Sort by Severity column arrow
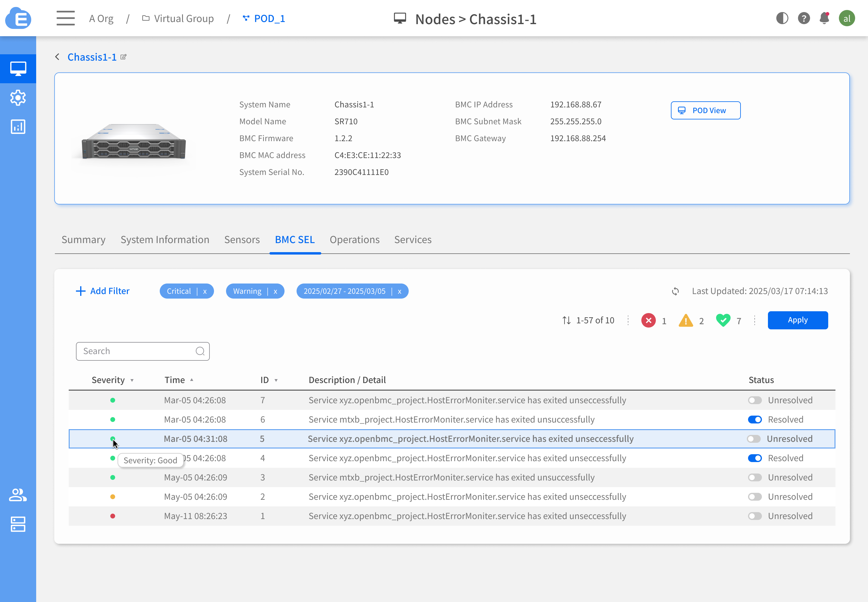 click(132, 380)
